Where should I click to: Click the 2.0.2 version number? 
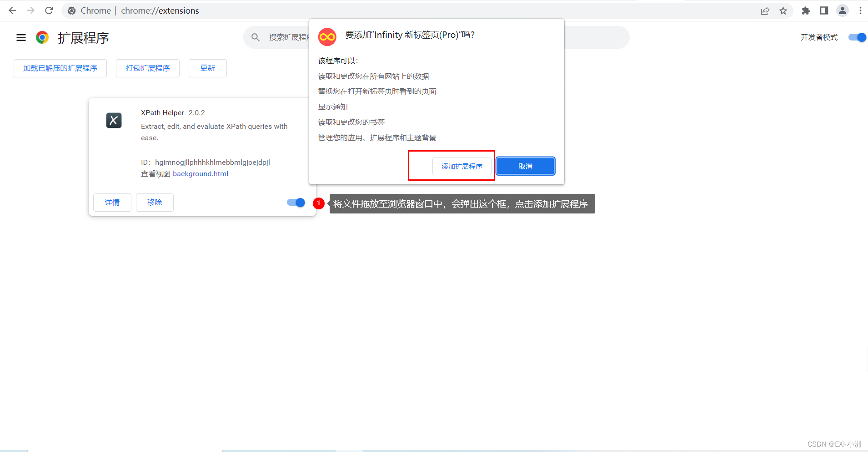[197, 113]
